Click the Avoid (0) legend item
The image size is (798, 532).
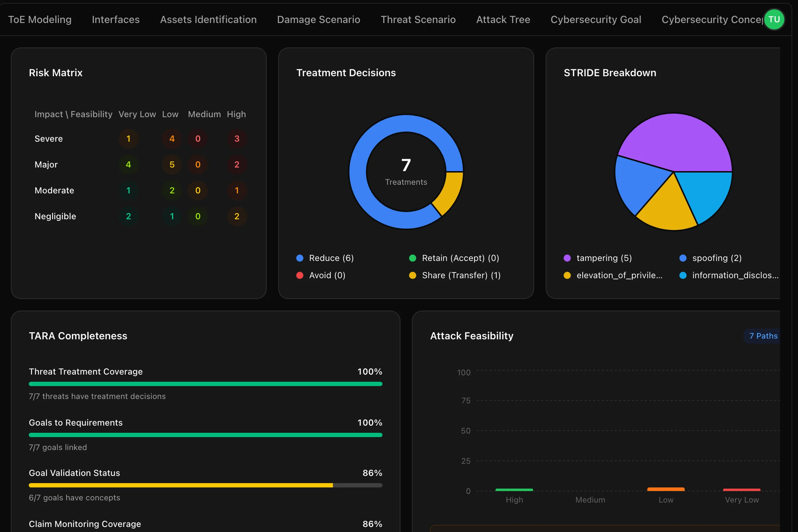[321, 275]
